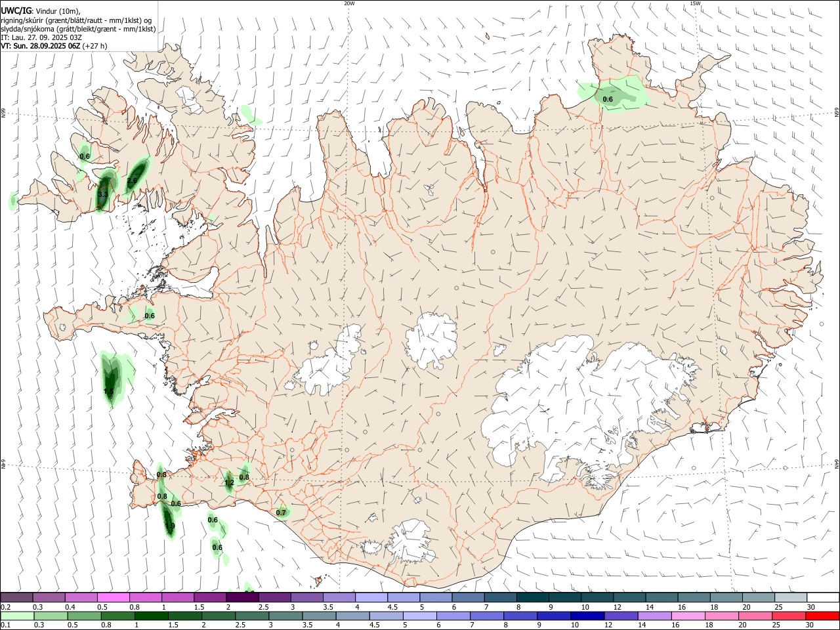This screenshot has height=630, width=840.
Task: Select the lower legend swatch between 2.5 and 3
Action: [252, 616]
